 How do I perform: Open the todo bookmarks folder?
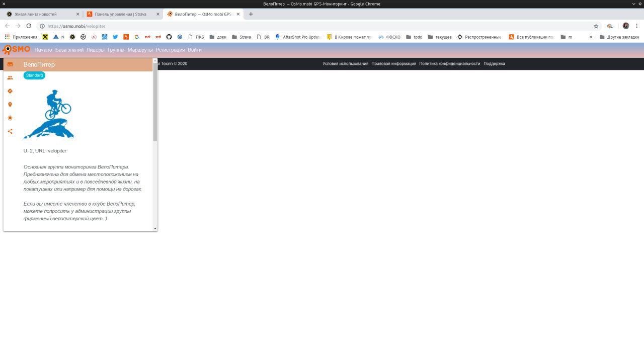pos(415,37)
